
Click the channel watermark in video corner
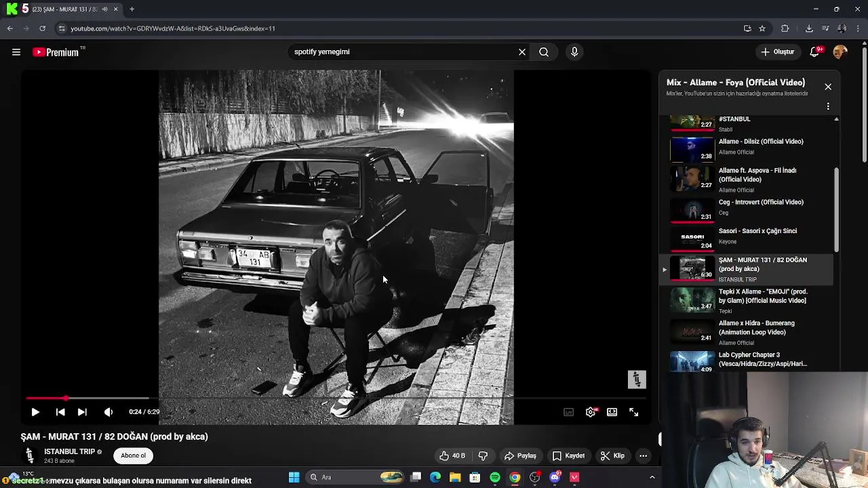(x=637, y=380)
